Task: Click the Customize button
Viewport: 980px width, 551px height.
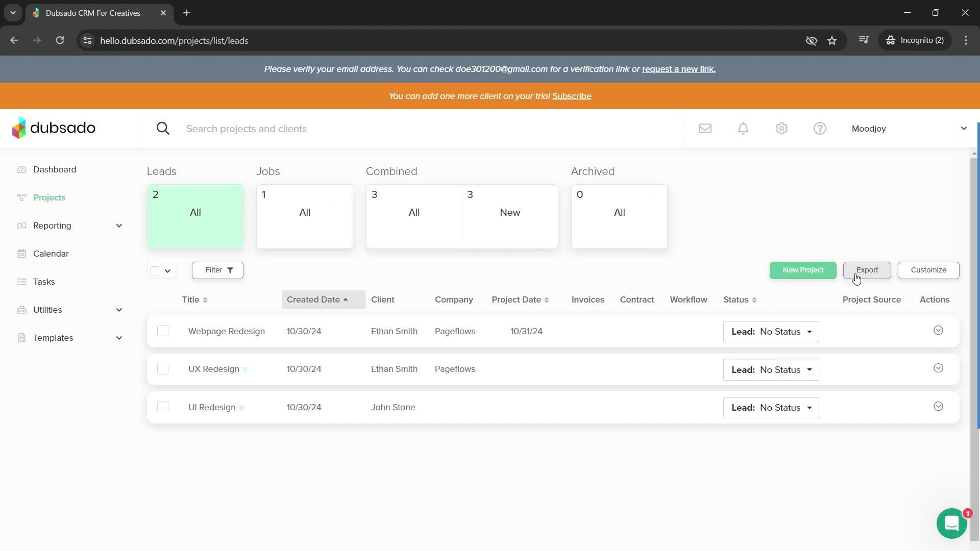Action: 928,270
